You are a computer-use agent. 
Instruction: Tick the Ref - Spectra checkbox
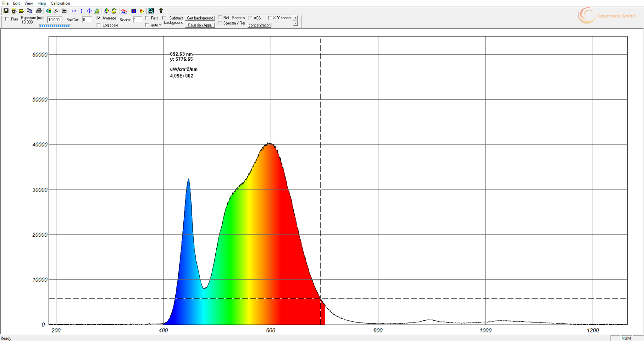tap(220, 18)
